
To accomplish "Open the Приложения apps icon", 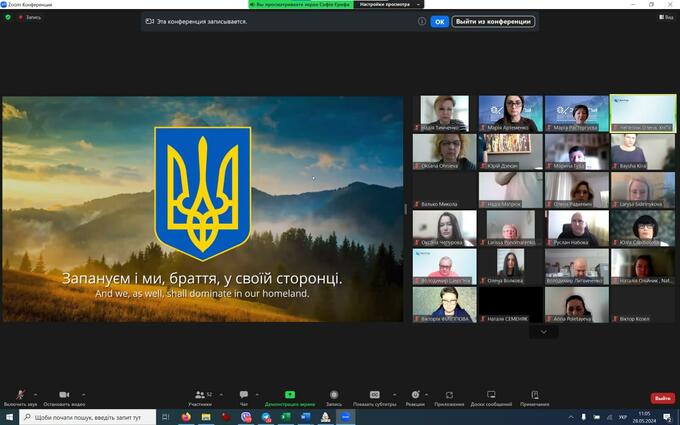I will pos(449,395).
